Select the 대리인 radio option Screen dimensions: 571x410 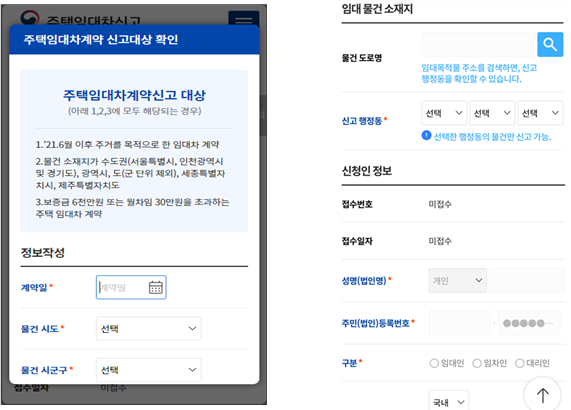click(x=520, y=363)
